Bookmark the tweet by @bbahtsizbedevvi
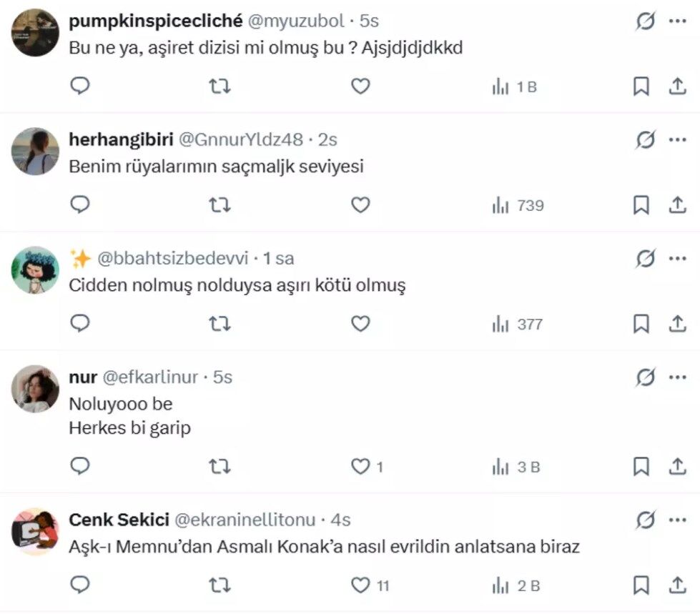This screenshot has width=700, height=614. point(640,323)
